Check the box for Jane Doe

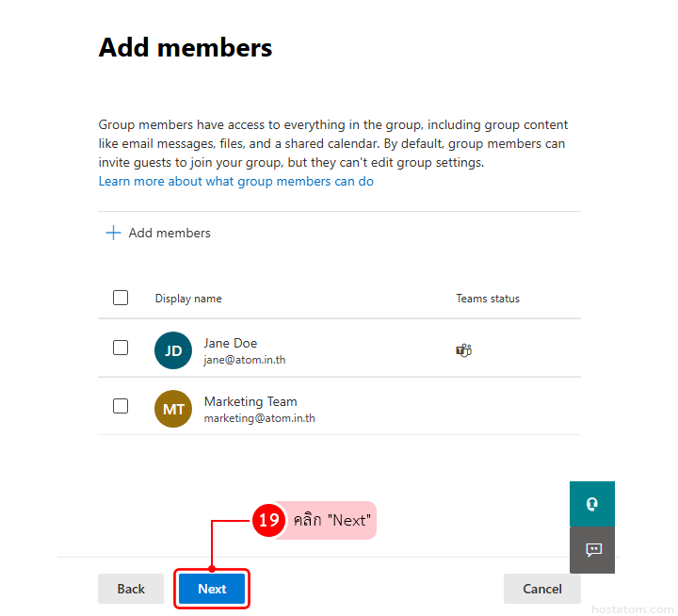click(121, 348)
